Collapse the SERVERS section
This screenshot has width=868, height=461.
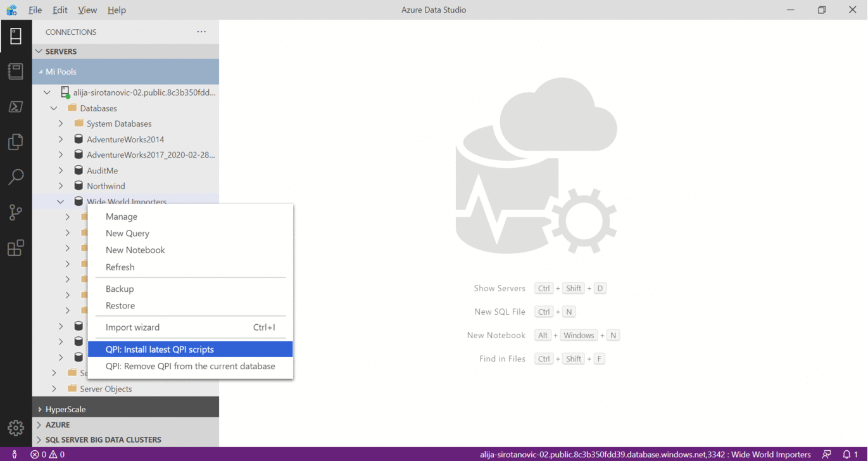tap(39, 51)
